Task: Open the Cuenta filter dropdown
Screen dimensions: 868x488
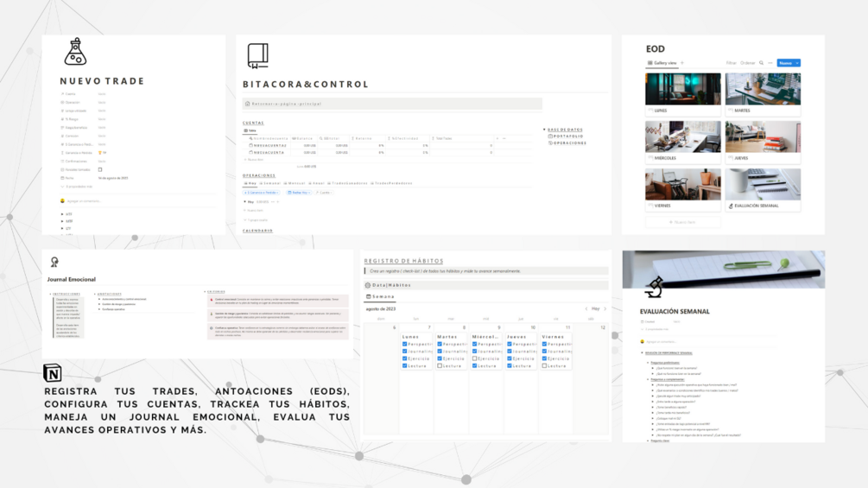Action: coord(324,193)
